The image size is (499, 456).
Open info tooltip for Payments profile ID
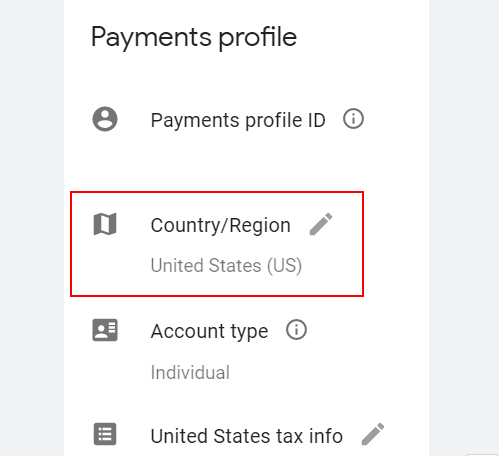(x=353, y=119)
